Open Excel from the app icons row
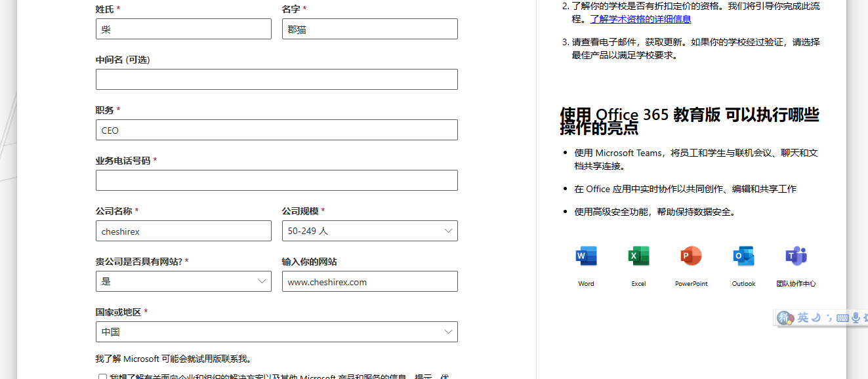 coord(638,256)
